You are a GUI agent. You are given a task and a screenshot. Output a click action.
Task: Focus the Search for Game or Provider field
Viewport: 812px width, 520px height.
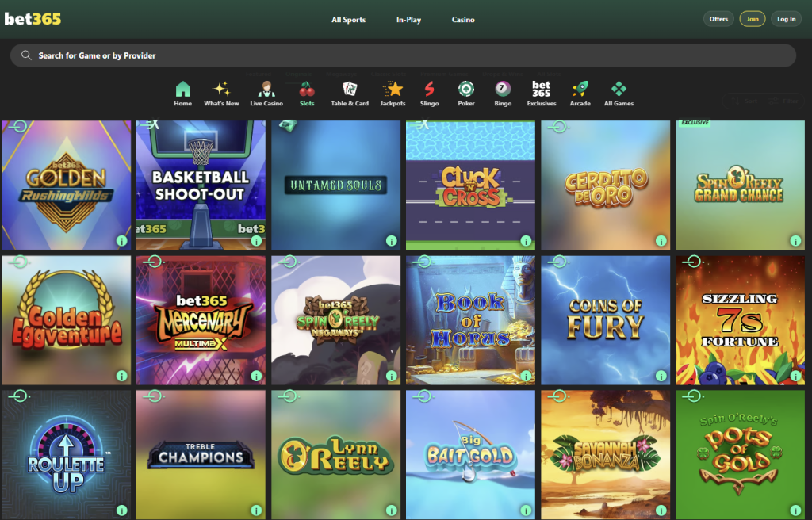pyautogui.click(x=403, y=55)
